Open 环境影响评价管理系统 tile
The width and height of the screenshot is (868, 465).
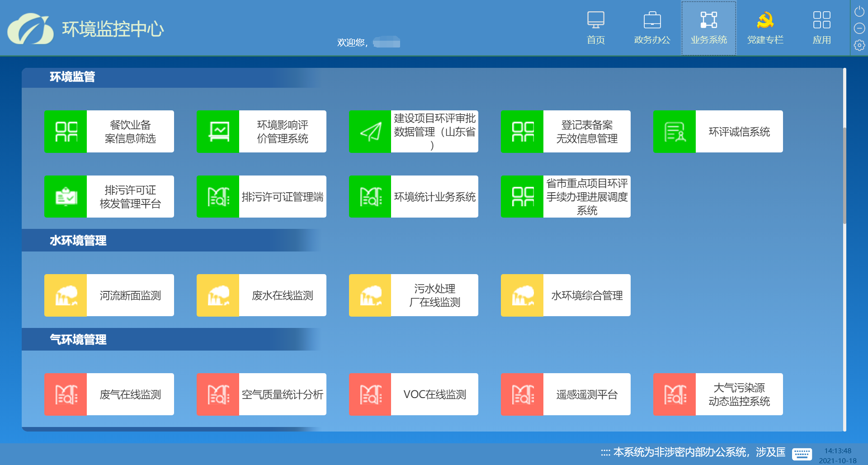click(282, 132)
